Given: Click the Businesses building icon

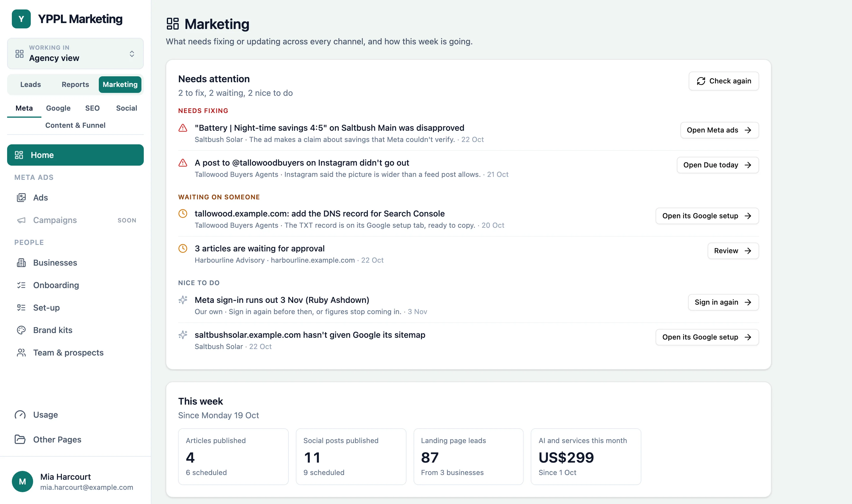Looking at the screenshot, I should pos(21,263).
